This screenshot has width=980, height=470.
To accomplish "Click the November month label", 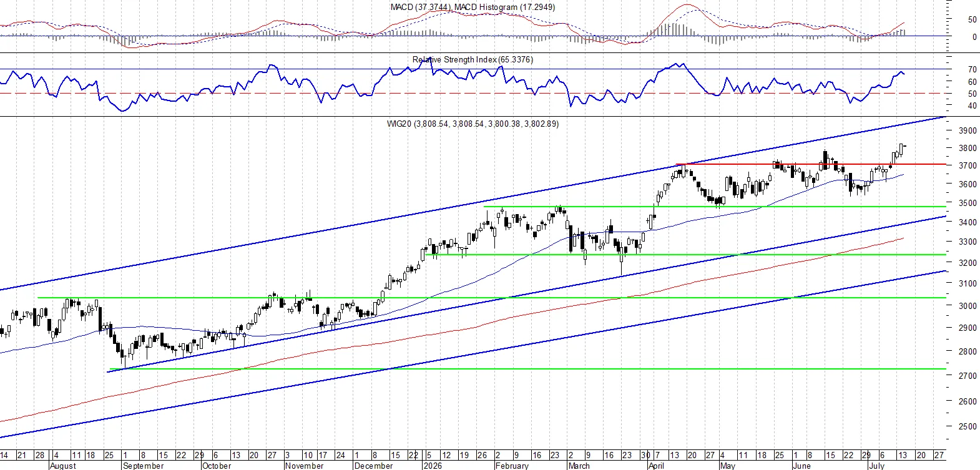I will pos(304,466).
